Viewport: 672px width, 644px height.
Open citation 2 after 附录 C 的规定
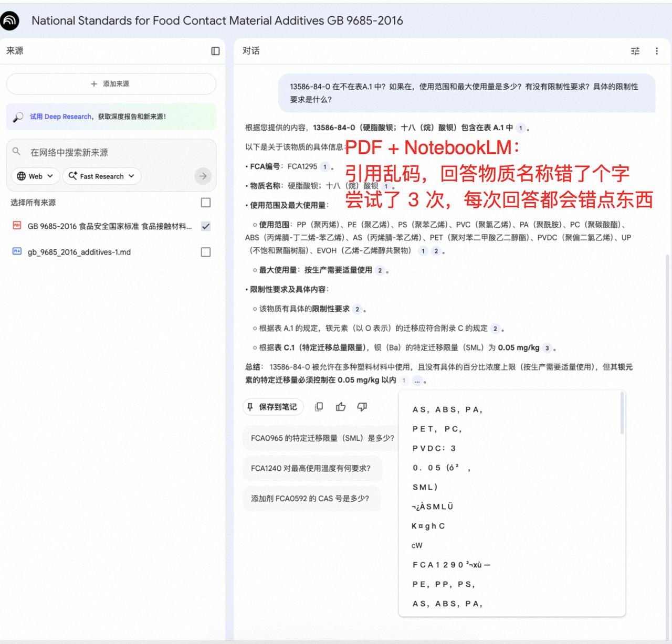495,329
